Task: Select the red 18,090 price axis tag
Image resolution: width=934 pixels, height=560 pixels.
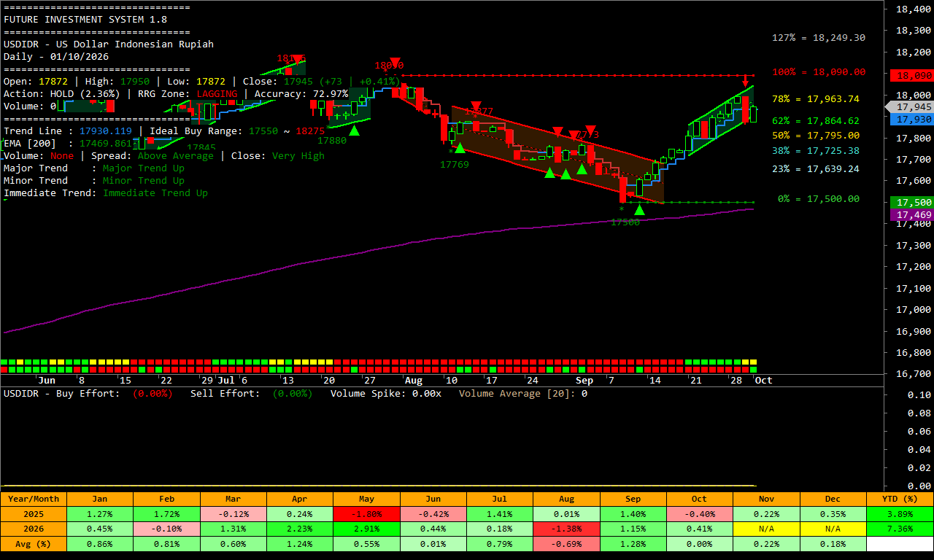Action: coord(911,75)
